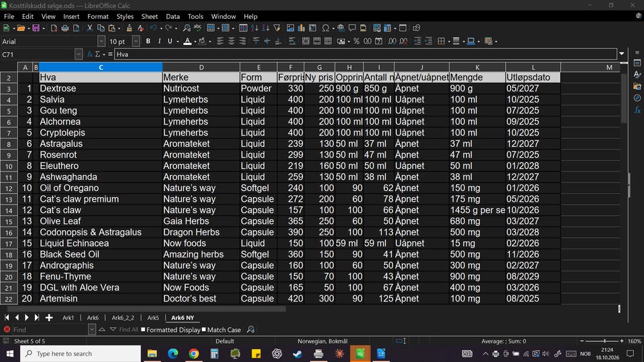The height and width of the screenshot is (362, 644).
Task: Click the Print icon in toolbar
Action: tap(65, 28)
